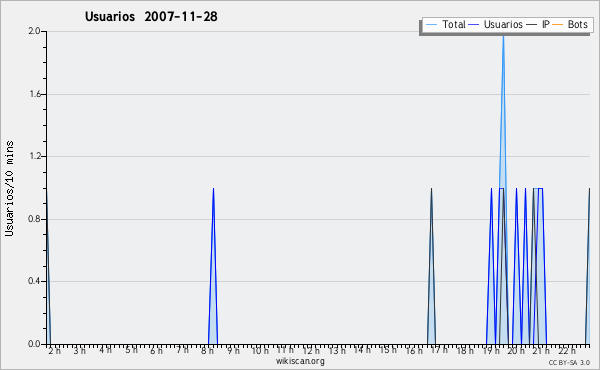Image resolution: width=600 pixels, height=370 pixels.
Task: Click the '18 h' x-axis label
Action: [x=465, y=351]
